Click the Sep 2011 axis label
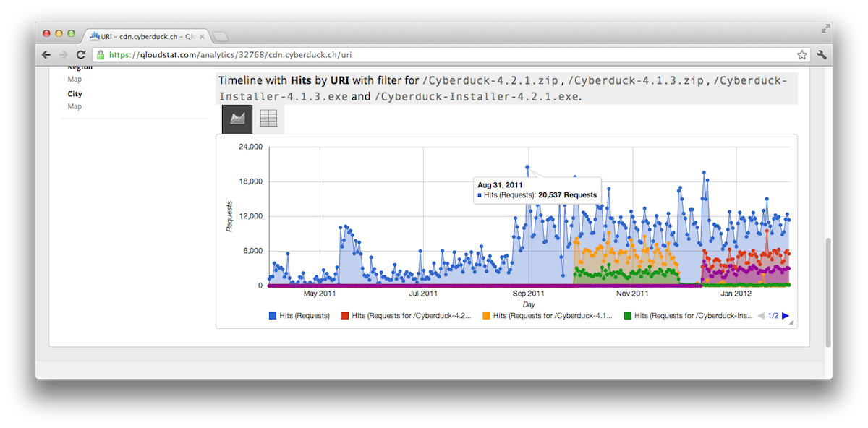 point(529,294)
